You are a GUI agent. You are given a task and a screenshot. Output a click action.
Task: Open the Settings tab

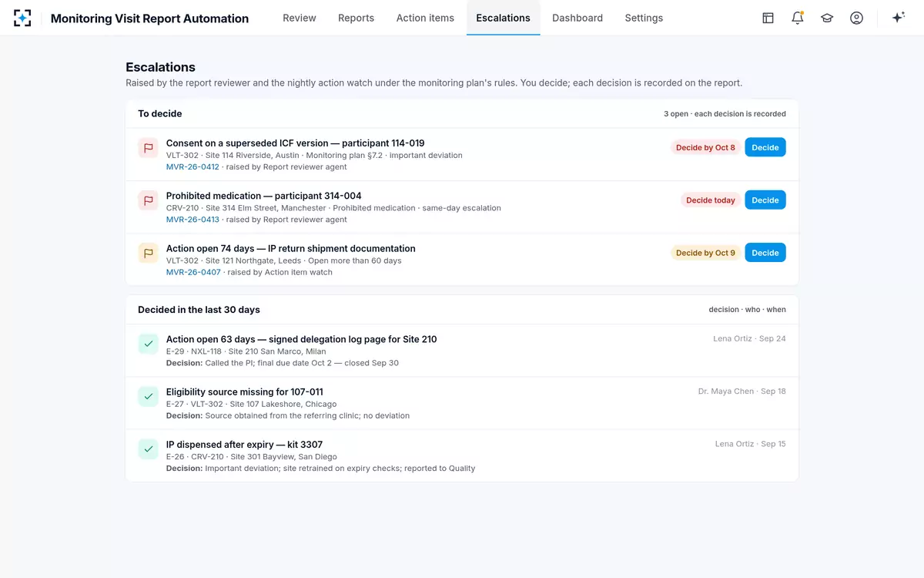point(644,18)
